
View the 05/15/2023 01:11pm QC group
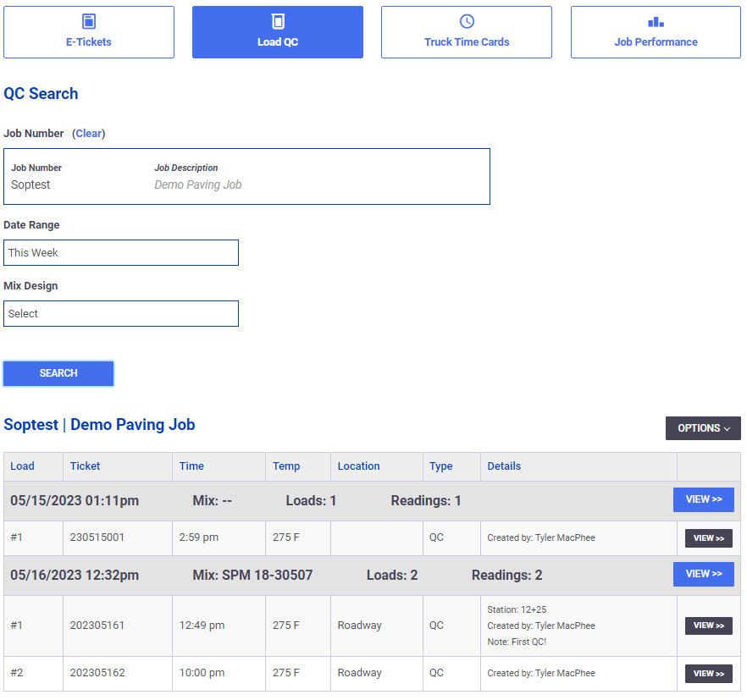[x=703, y=499]
